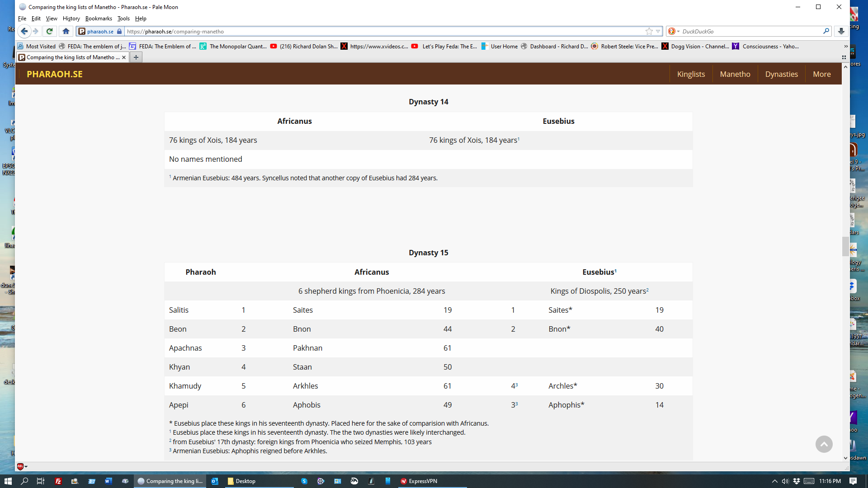Open the File menu

[x=22, y=19]
